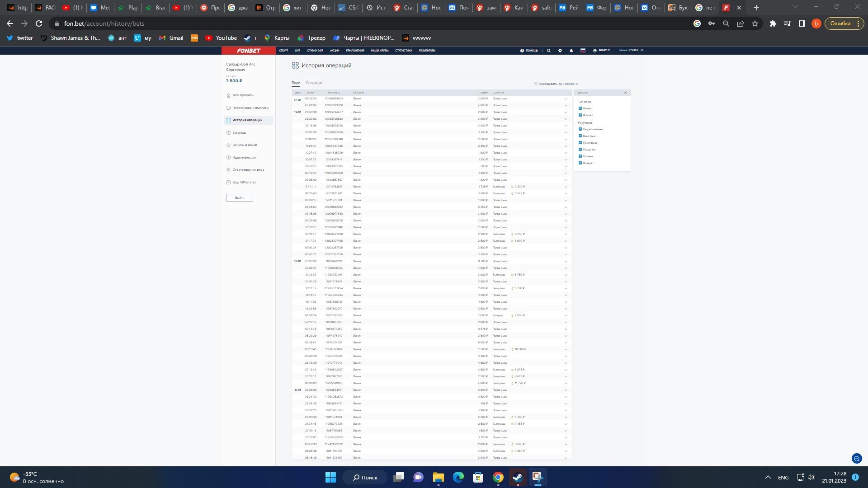Open the СТАВКИ 24/7 menu item

click(315, 51)
